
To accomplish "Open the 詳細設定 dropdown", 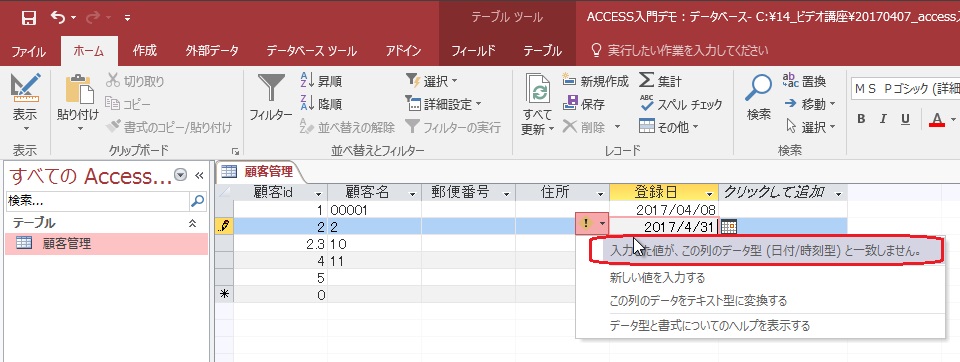I will pyautogui.click(x=444, y=104).
